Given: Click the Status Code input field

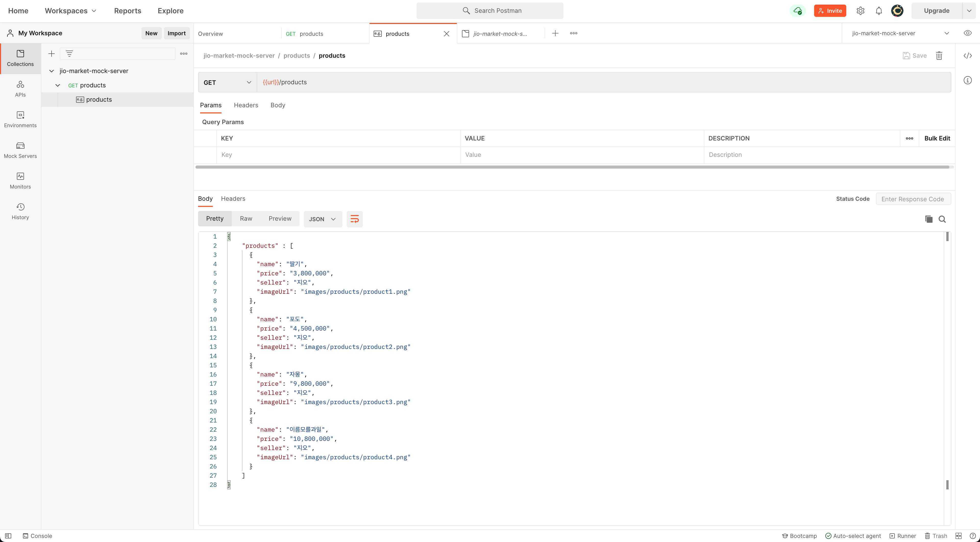Looking at the screenshot, I should click(913, 199).
